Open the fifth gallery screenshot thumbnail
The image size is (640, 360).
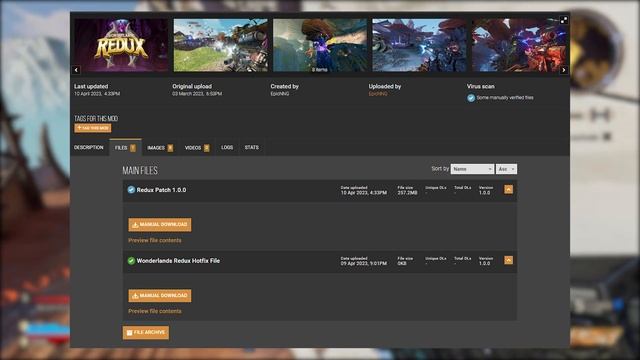click(x=519, y=45)
